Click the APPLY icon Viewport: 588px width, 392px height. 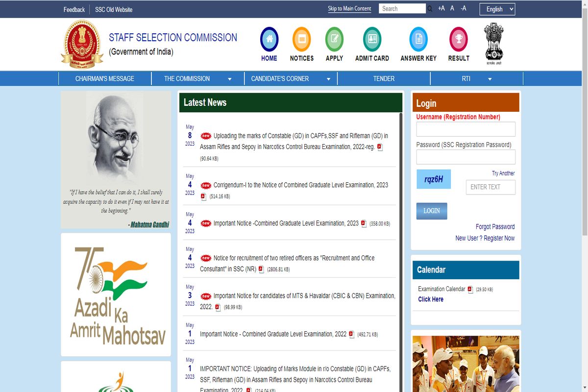point(334,40)
